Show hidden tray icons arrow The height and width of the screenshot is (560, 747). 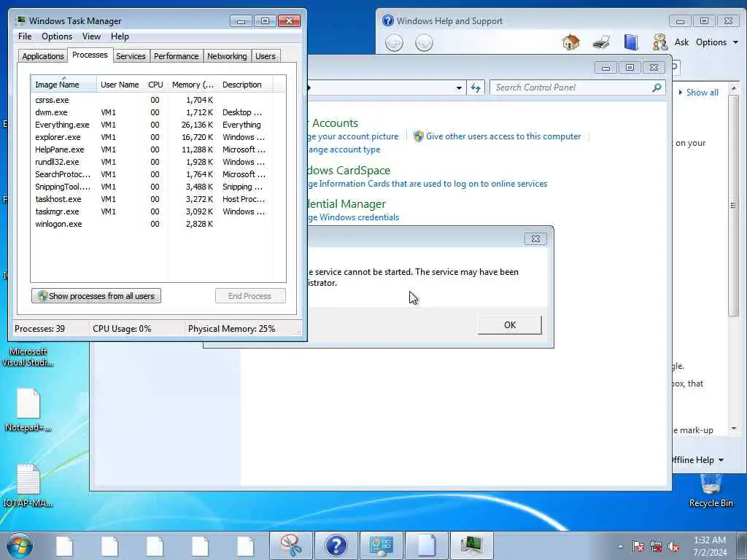(620, 547)
